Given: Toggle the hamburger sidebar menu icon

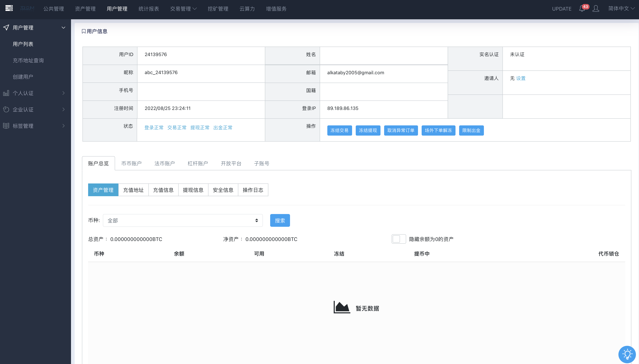Looking at the screenshot, I should click(x=9, y=8).
